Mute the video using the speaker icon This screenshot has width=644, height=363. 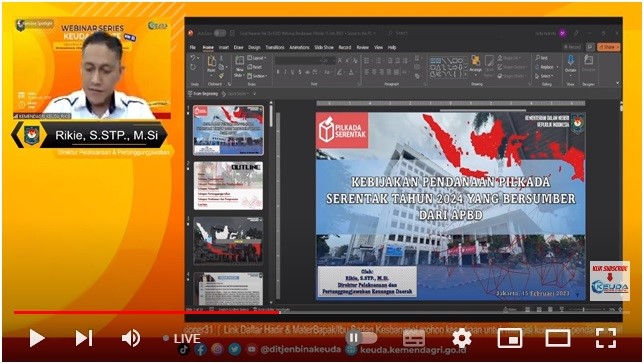pos(131,338)
